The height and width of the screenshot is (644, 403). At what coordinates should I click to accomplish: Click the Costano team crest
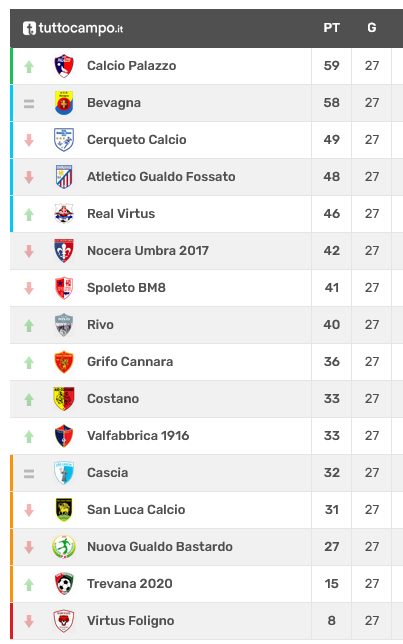point(64,398)
